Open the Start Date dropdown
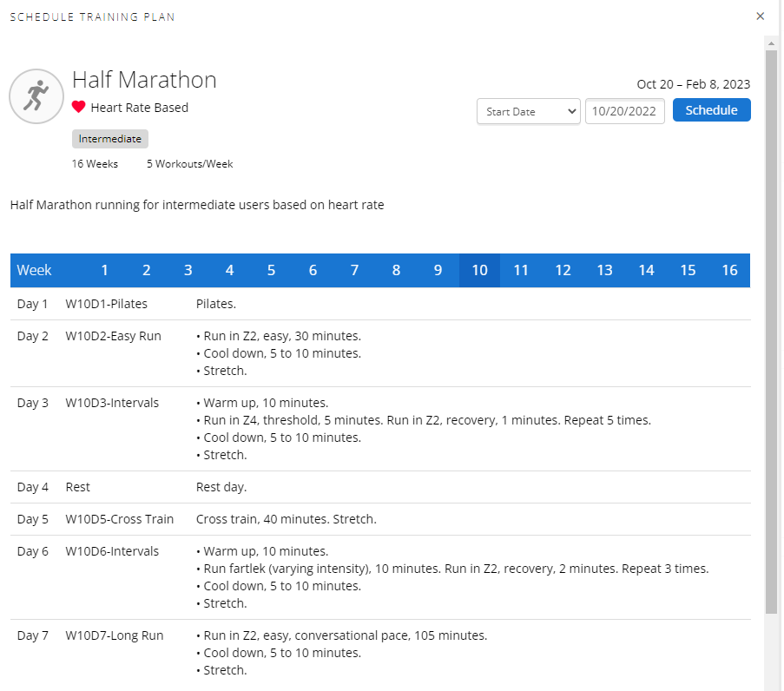Image resolution: width=784 pixels, height=691 pixels. tap(528, 111)
